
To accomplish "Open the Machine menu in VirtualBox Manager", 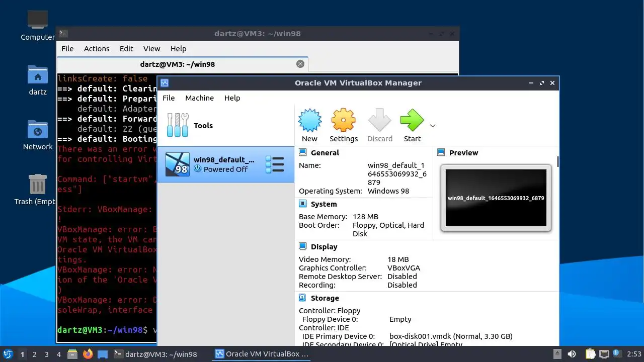I will (x=199, y=98).
